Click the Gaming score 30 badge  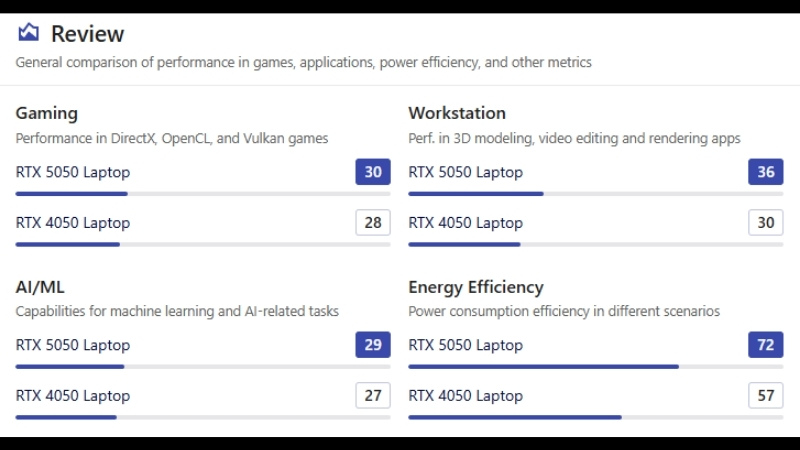click(373, 172)
